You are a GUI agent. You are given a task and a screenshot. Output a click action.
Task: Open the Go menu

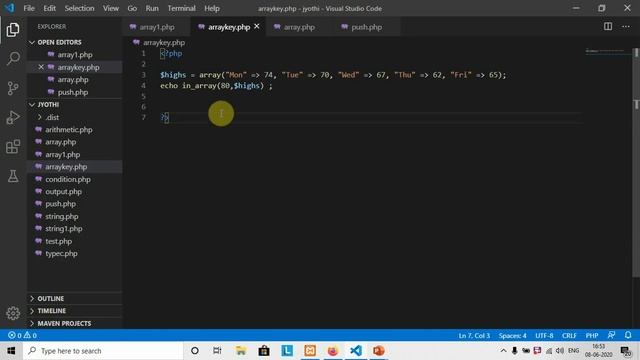(132, 8)
